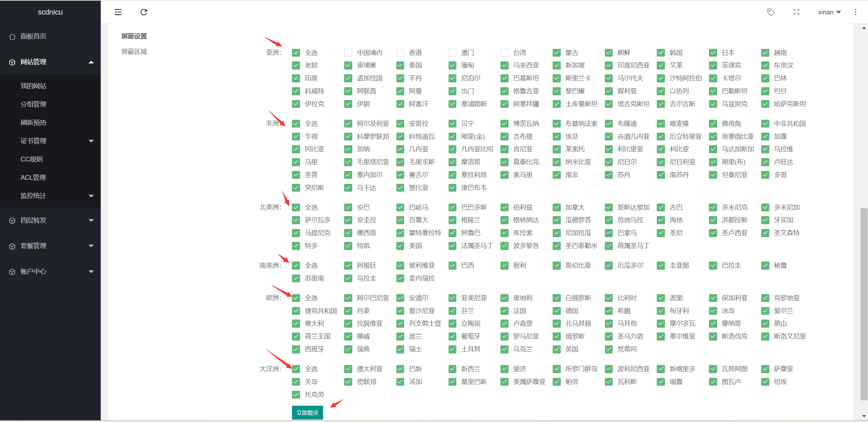Image resolution: width=868 pixels, height=422 pixels.
Task: Click the 网站管理 cube icon
Action: (x=12, y=62)
